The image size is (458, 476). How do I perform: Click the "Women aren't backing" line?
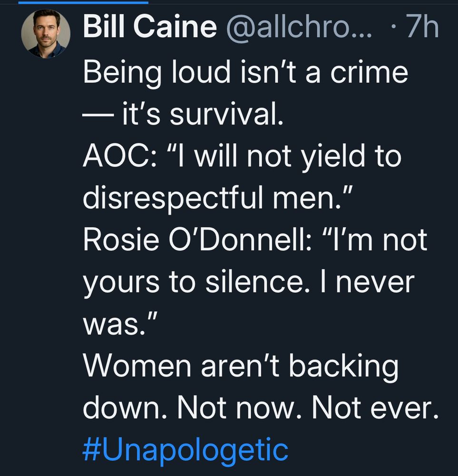pos(240,367)
